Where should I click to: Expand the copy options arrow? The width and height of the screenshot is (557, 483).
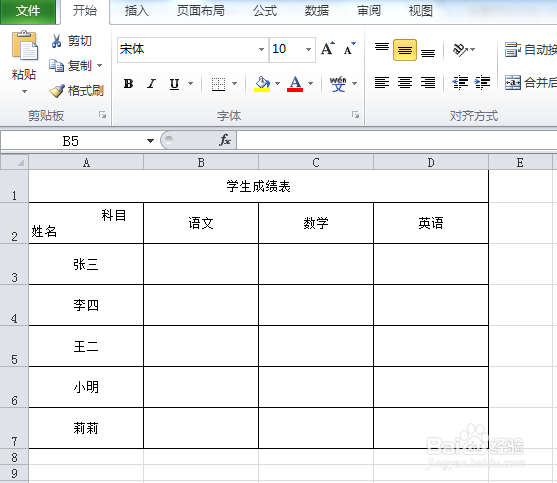point(100,66)
